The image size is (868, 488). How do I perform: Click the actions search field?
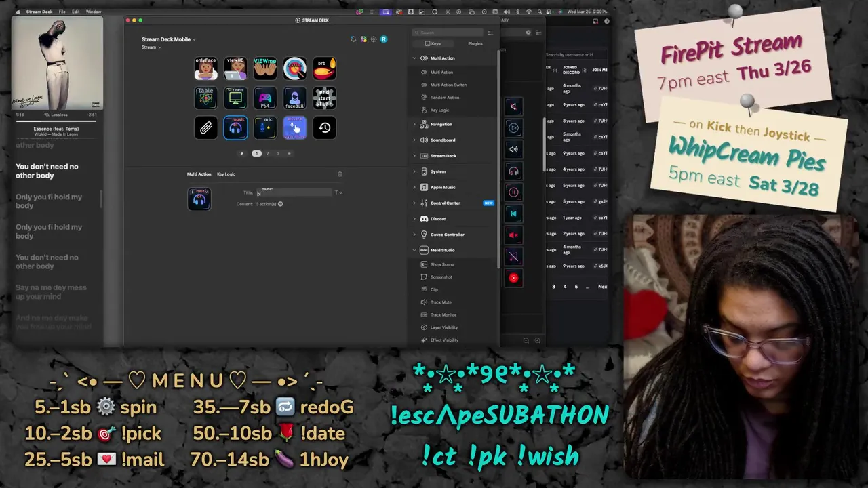[x=448, y=33]
